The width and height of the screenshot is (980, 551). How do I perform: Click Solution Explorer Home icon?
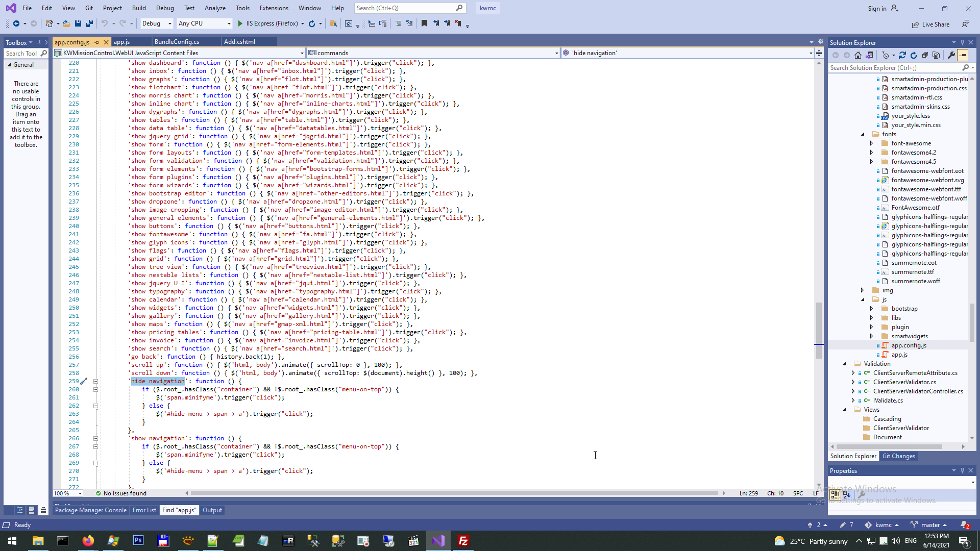coord(858,55)
